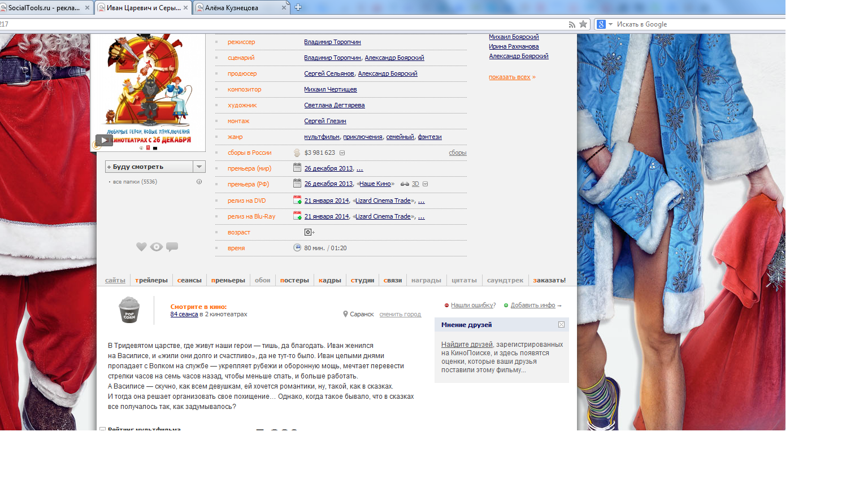Screen dimensions: 868x488
Task: Open director Владимир Торопчин in режиссер row
Action: [332, 42]
